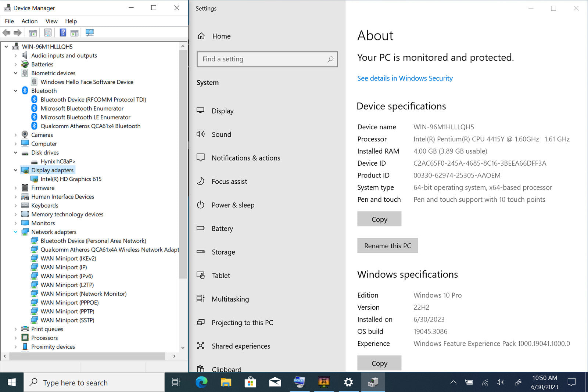The width and height of the screenshot is (588, 392).
Task: Open the View menu
Action: (x=51, y=21)
